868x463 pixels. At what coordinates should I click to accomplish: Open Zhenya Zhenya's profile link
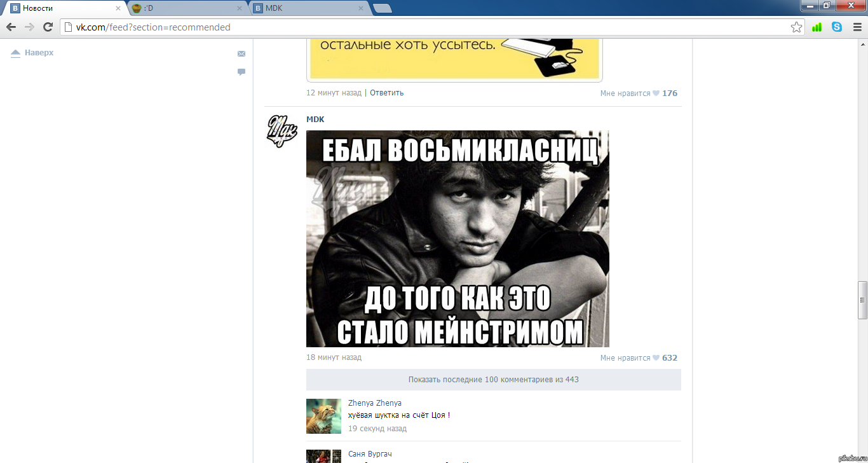point(374,403)
